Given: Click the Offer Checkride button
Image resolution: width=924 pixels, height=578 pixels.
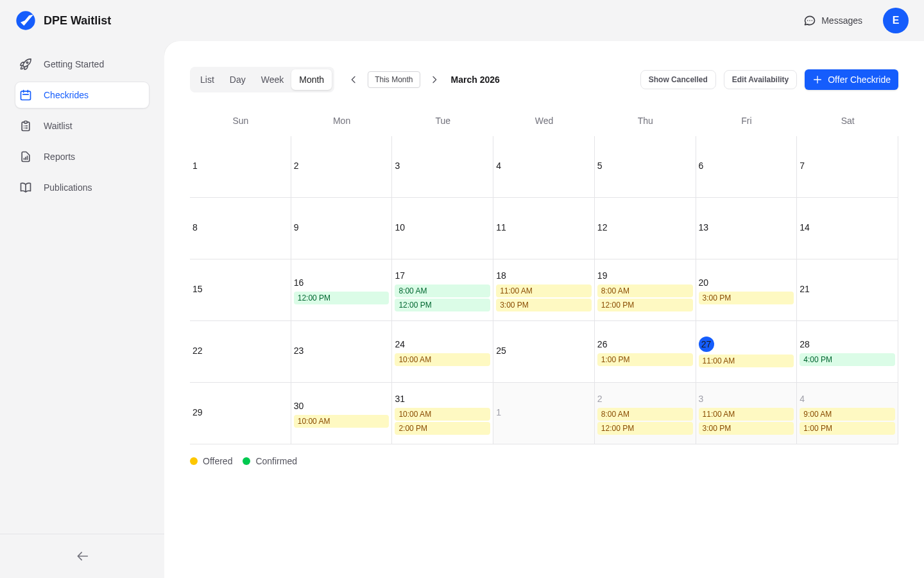Looking at the screenshot, I should click(851, 80).
